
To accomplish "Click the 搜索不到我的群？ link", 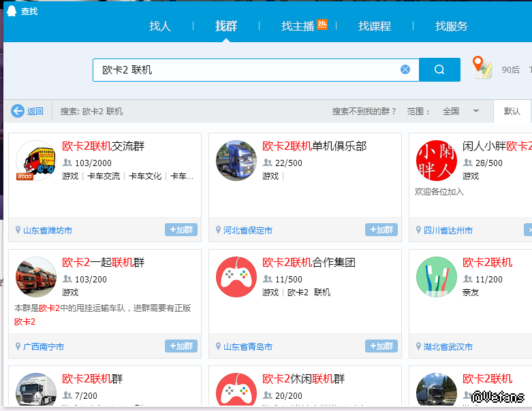I will click(x=364, y=111).
